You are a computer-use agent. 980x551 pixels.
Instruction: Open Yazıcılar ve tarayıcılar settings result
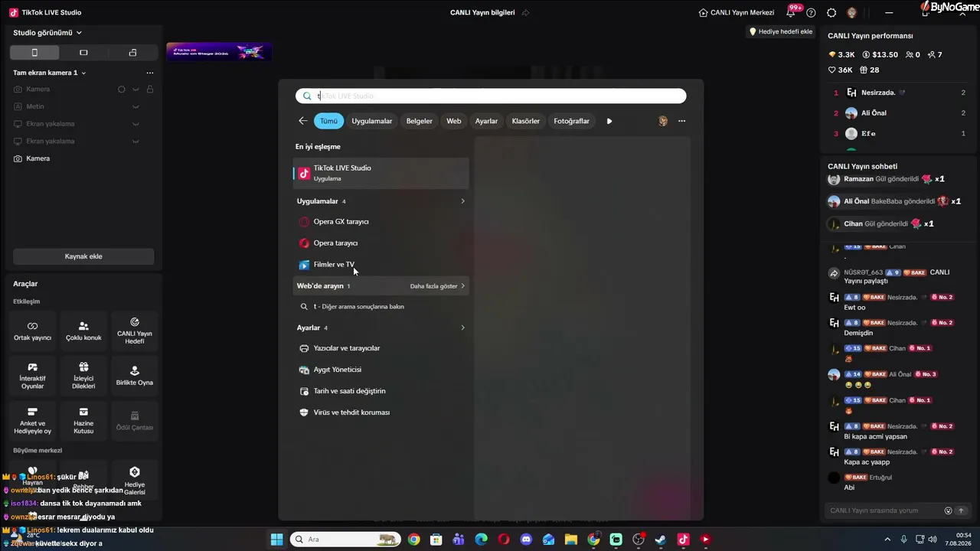(381, 348)
